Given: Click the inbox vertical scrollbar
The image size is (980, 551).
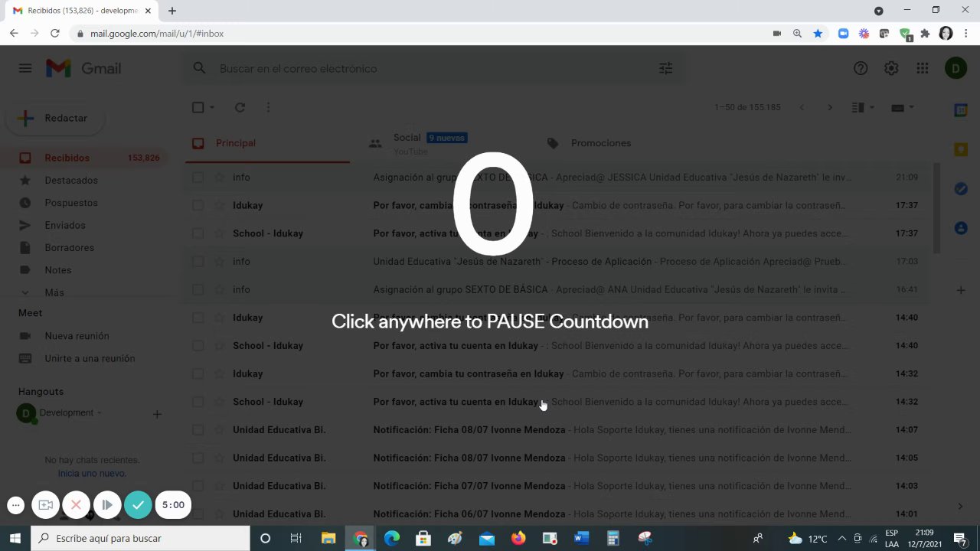Looking at the screenshot, I should 936,208.
